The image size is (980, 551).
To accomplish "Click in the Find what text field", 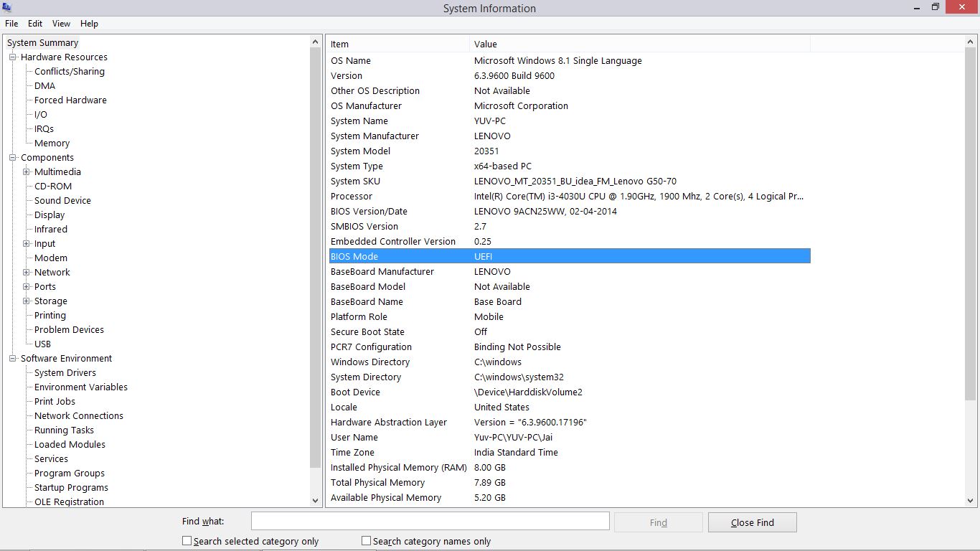I will click(x=430, y=522).
